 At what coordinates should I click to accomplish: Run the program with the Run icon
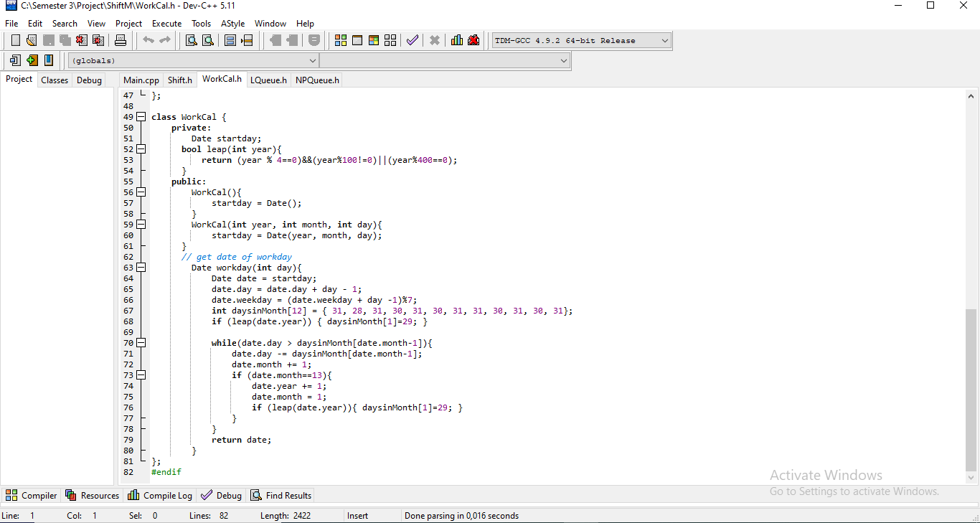(357, 40)
